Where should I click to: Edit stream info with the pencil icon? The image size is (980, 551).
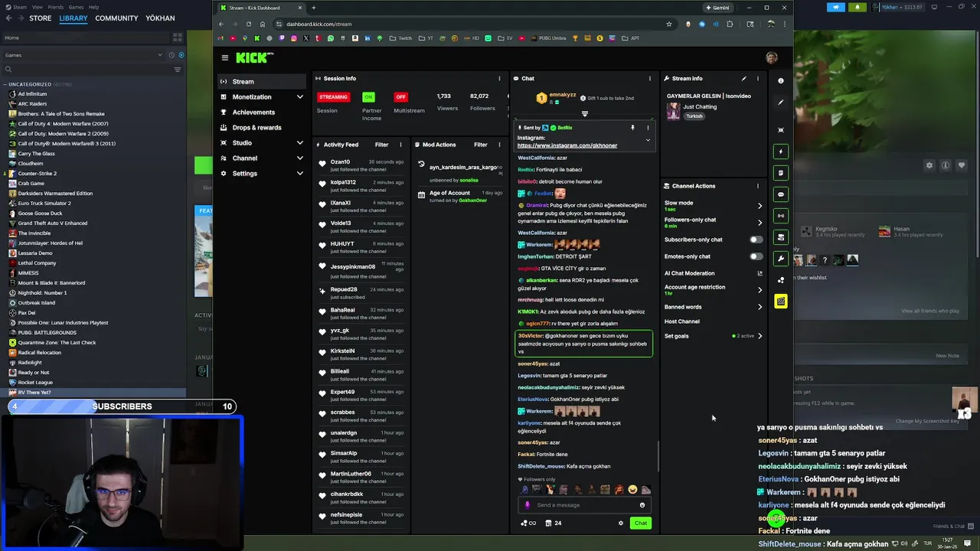coord(743,78)
